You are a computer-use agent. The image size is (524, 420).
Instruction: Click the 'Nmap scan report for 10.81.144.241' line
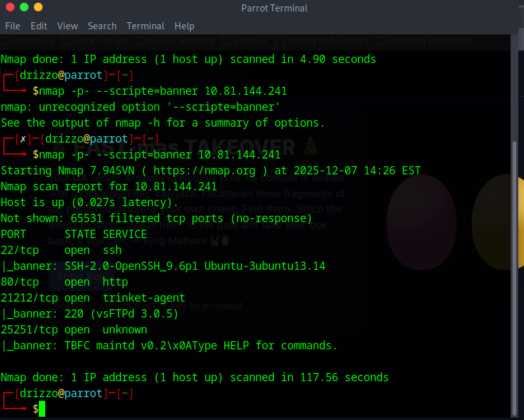(x=109, y=187)
